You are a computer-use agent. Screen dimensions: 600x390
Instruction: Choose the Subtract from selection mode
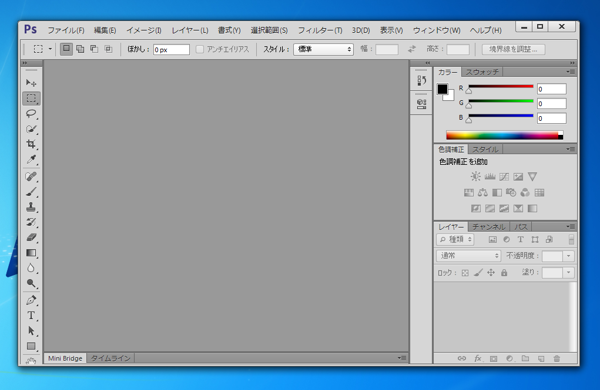click(94, 49)
